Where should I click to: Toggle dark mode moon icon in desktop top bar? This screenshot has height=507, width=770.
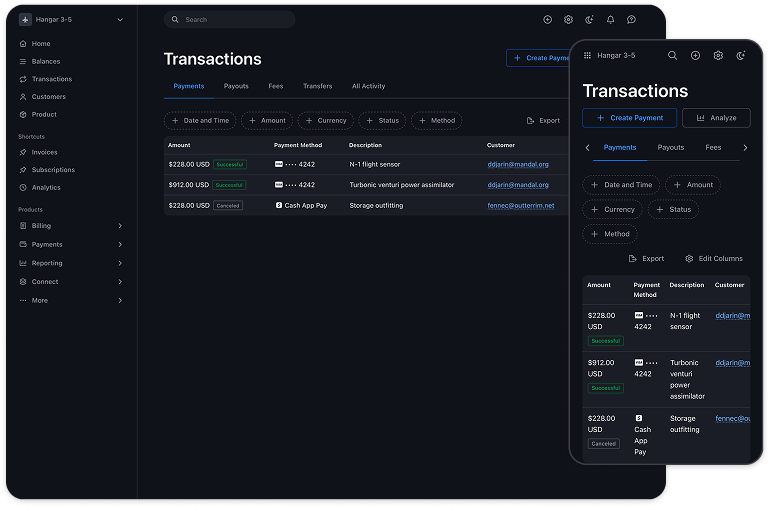tap(589, 20)
